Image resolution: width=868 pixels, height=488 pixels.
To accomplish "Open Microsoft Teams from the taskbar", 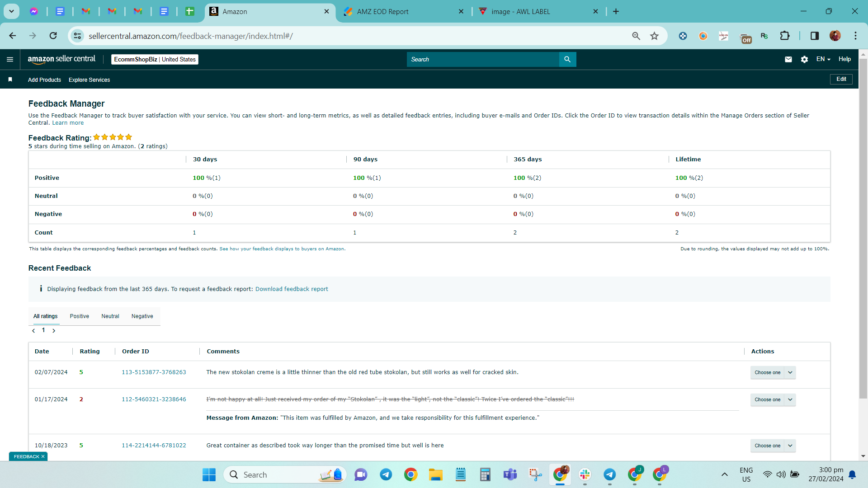I will pos(510,474).
